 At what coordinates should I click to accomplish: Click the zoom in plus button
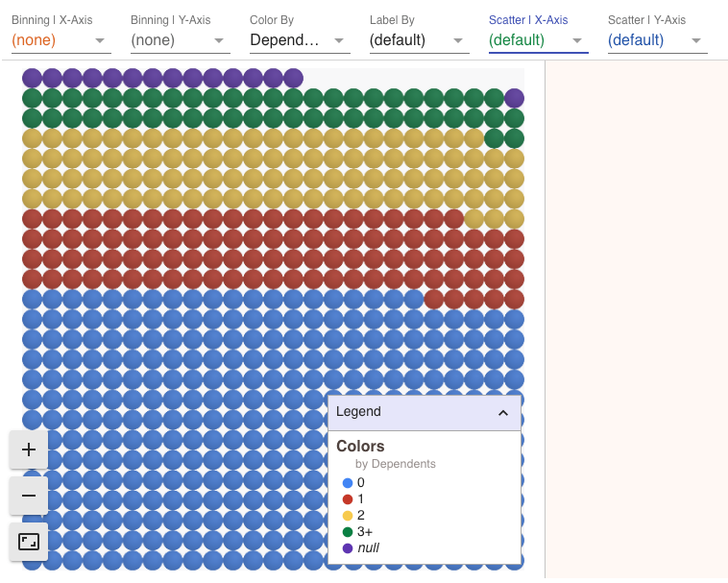click(29, 449)
